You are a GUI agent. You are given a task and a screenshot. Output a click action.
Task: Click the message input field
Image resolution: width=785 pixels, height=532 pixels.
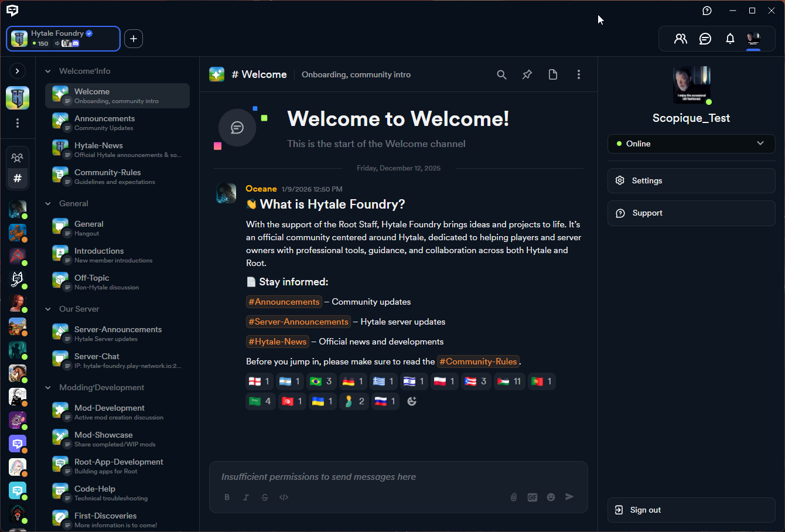398,477
